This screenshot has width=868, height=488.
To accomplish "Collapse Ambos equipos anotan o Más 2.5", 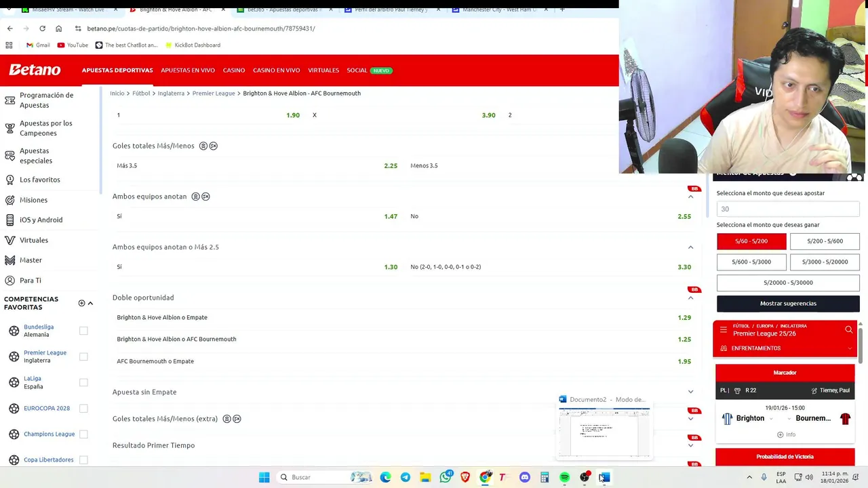I will click(690, 247).
